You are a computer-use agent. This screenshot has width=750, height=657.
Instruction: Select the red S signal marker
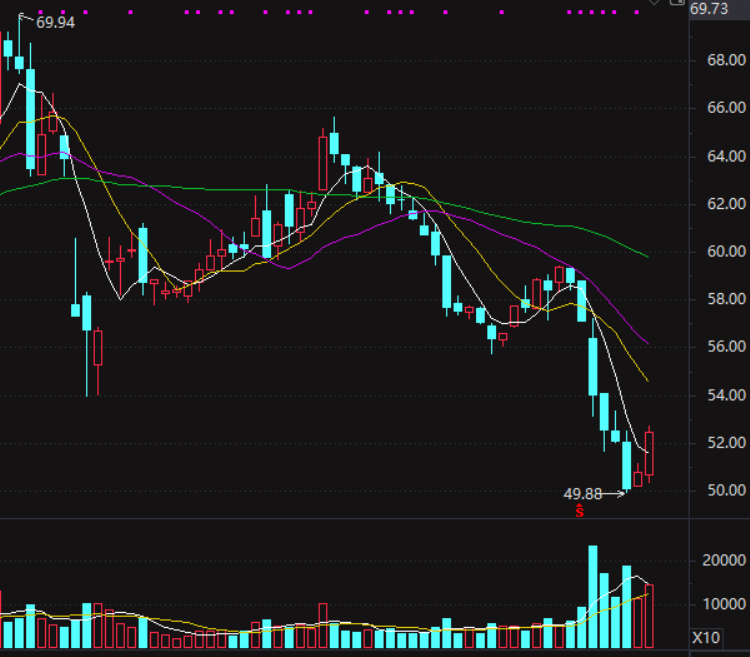(580, 511)
